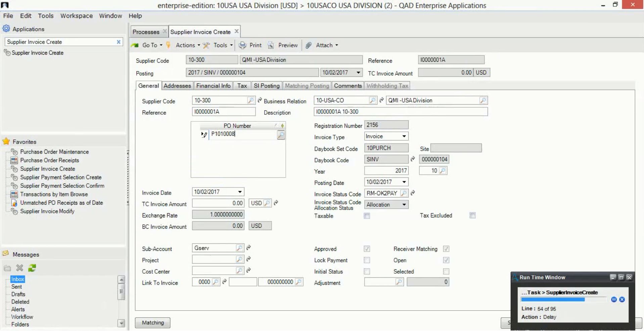Open Purchase Order Receipts favorite
The height and width of the screenshot is (331, 644).
click(x=49, y=160)
